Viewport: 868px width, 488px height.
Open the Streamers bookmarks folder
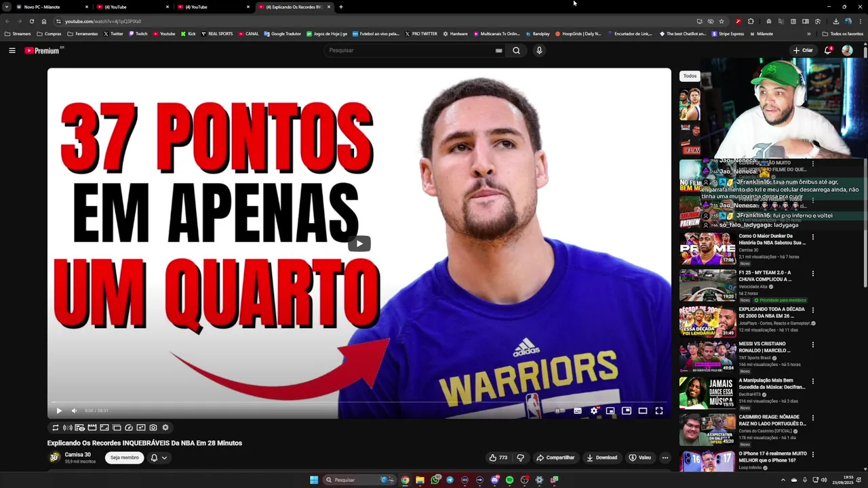(x=18, y=33)
